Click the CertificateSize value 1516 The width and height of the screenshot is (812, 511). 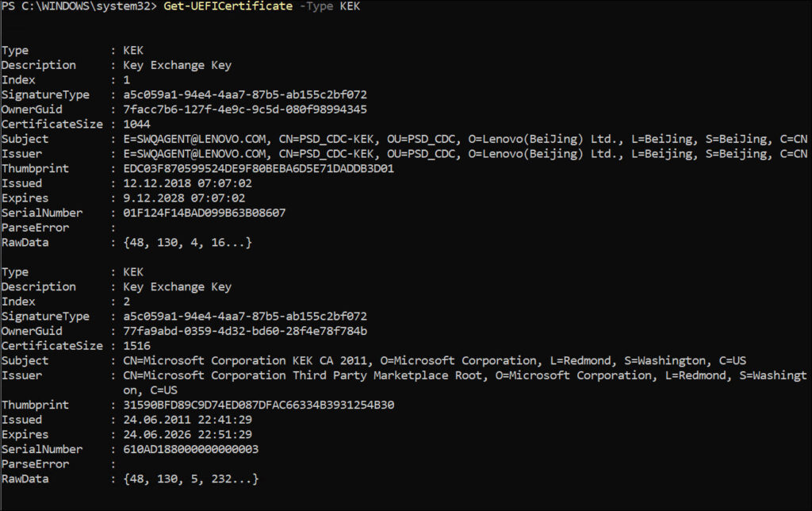[139, 346]
